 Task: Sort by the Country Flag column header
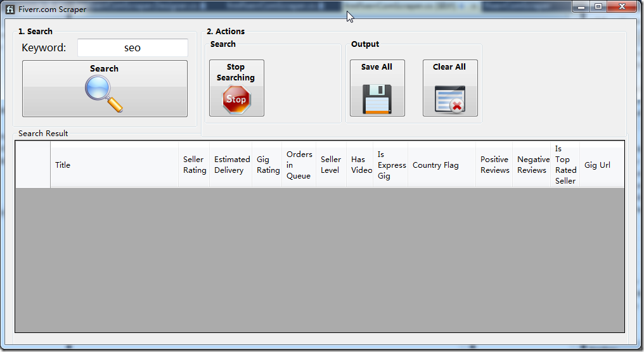pos(442,165)
